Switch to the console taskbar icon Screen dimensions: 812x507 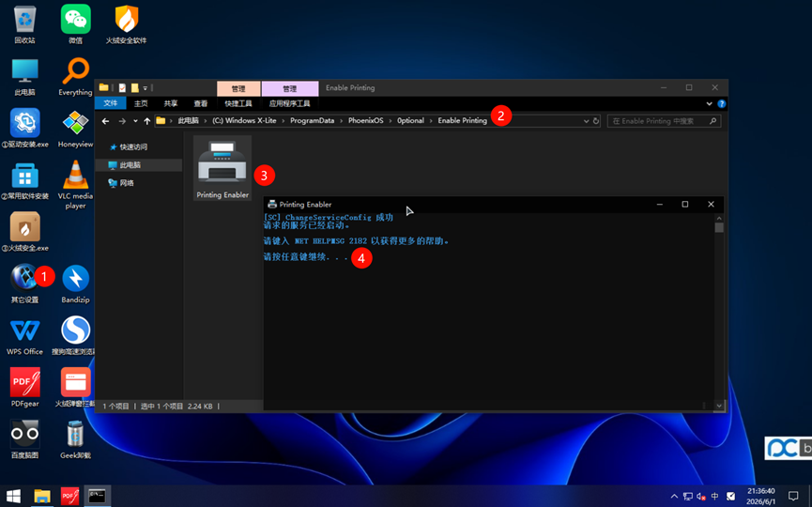click(x=97, y=496)
